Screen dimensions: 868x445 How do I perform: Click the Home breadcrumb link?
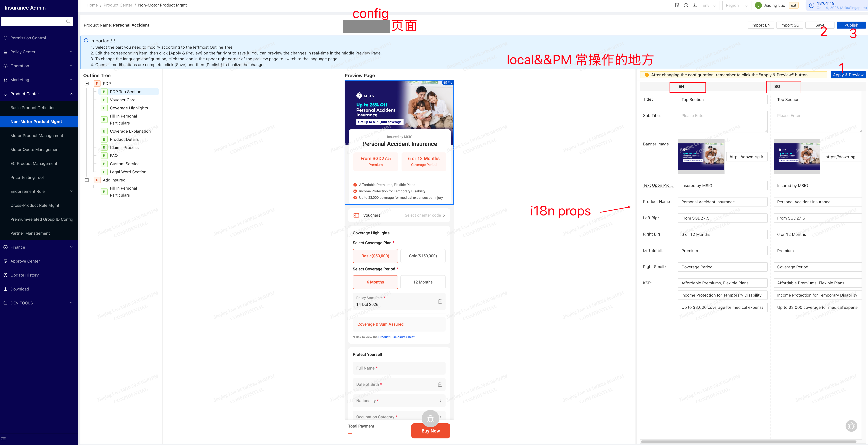tap(92, 5)
